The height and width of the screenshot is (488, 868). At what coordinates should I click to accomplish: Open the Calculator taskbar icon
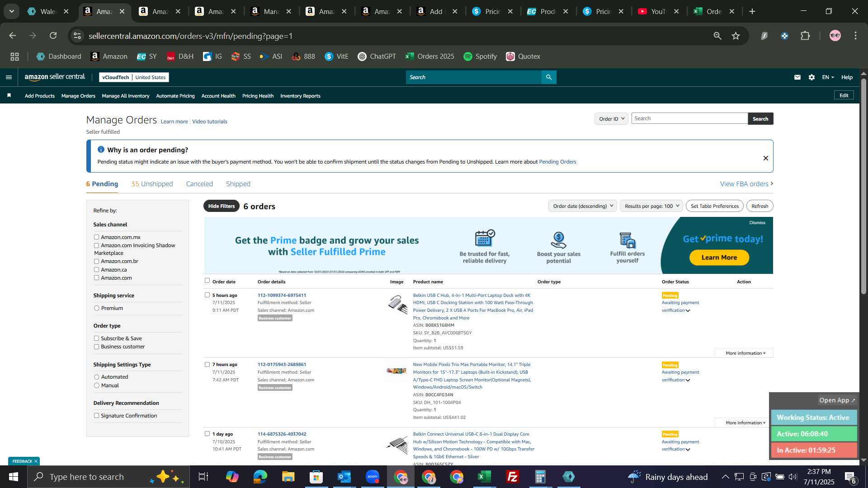coord(540,477)
